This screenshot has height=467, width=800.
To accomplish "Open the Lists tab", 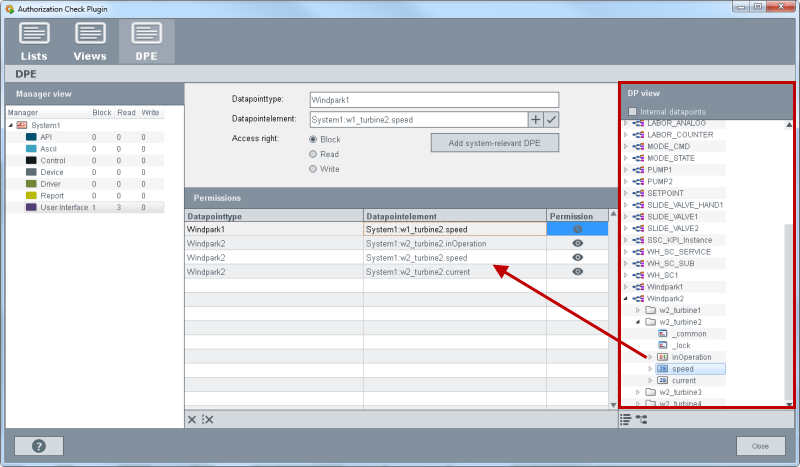I will [x=34, y=41].
